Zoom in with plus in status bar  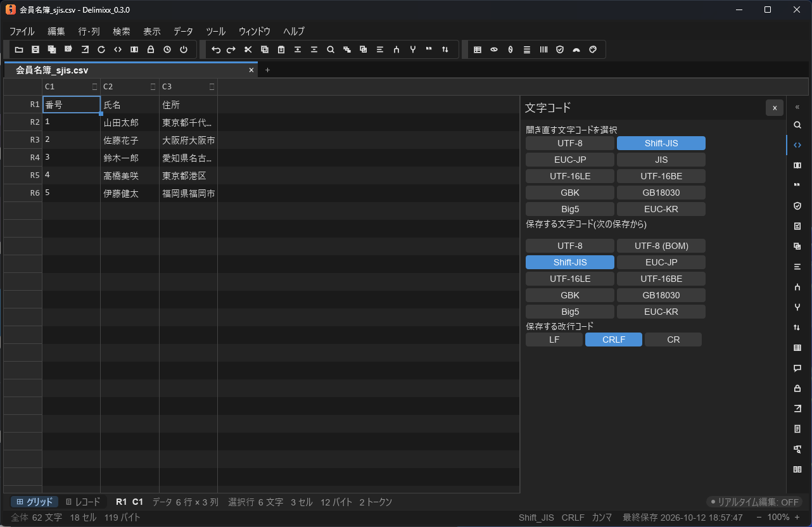797,517
